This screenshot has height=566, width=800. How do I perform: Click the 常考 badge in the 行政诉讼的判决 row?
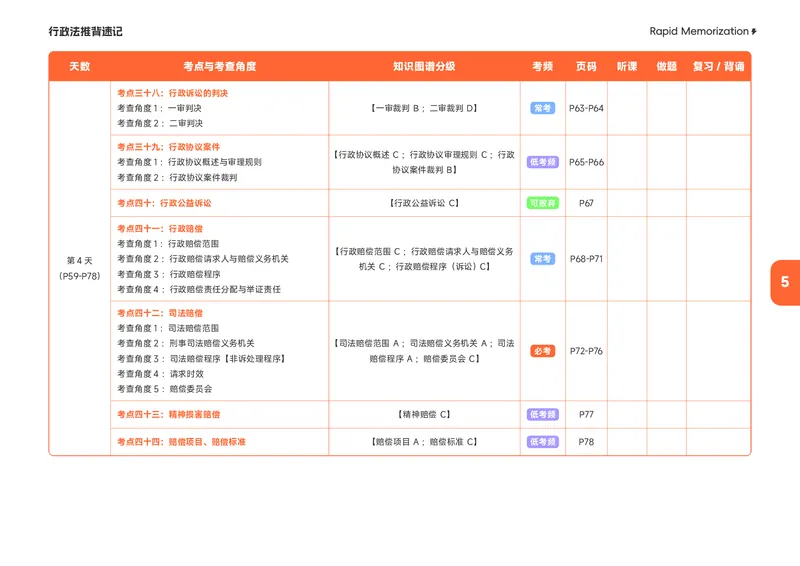[542, 108]
